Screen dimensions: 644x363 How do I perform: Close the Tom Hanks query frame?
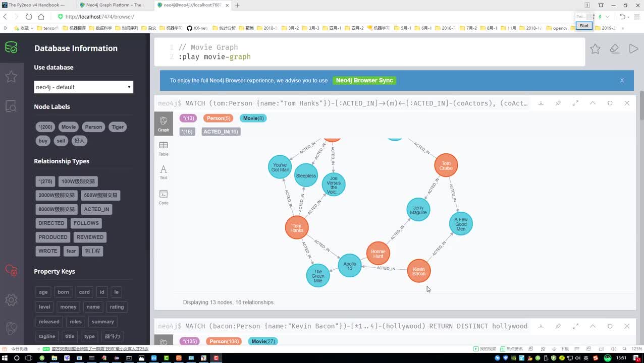(x=627, y=103)
